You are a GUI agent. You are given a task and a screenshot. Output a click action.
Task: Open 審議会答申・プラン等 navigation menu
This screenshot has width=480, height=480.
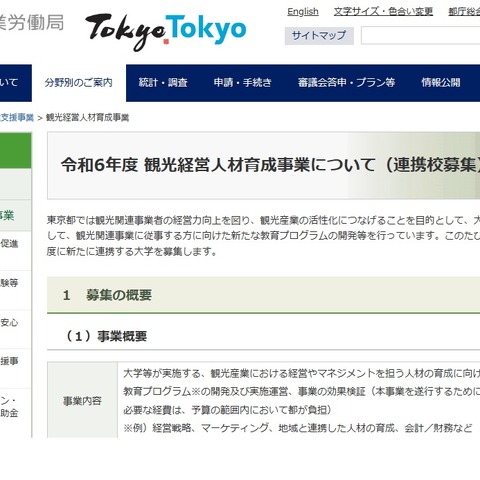[346, 83]
